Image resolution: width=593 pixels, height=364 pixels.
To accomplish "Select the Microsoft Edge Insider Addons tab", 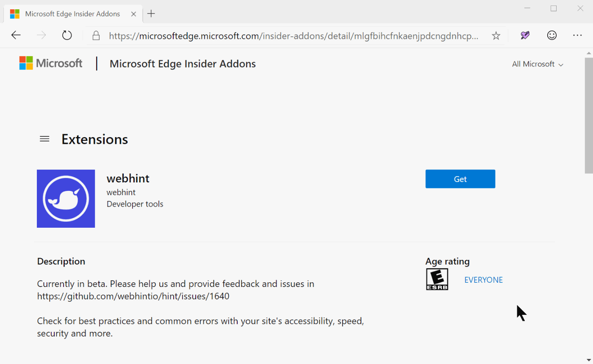I will 73,14.
